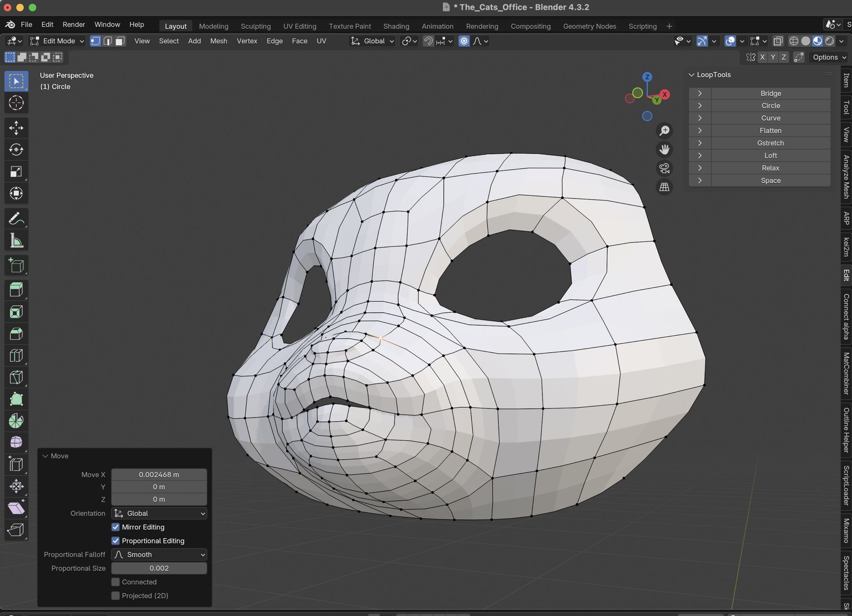Open Orientation Global dropdown in Move panel
852x616 pixels.
(159, 513)
